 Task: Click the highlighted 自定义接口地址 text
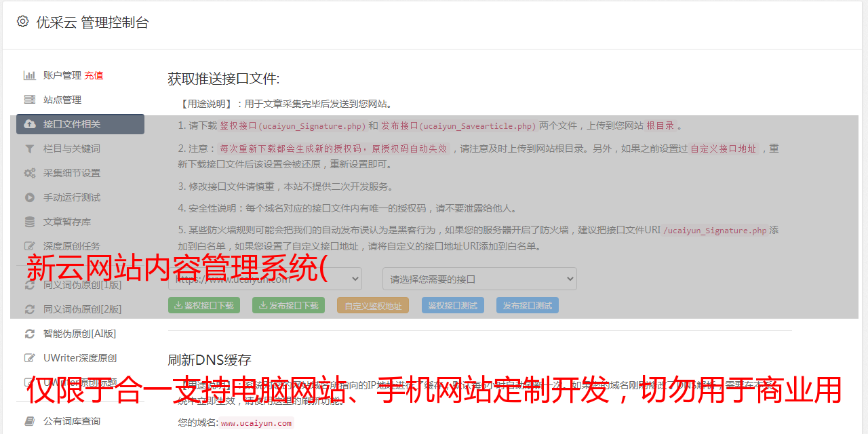click(x=723, y=149)
